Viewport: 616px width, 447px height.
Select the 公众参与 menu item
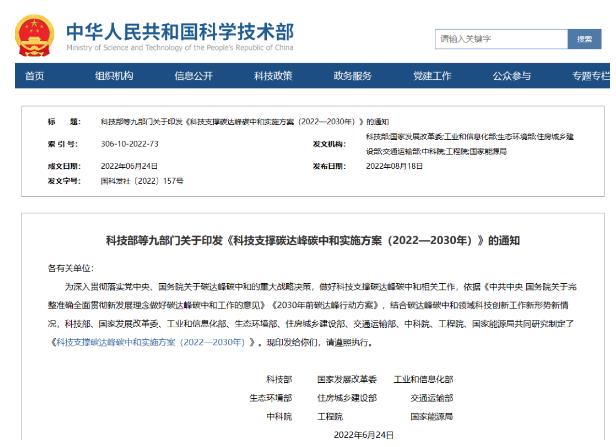511,76
